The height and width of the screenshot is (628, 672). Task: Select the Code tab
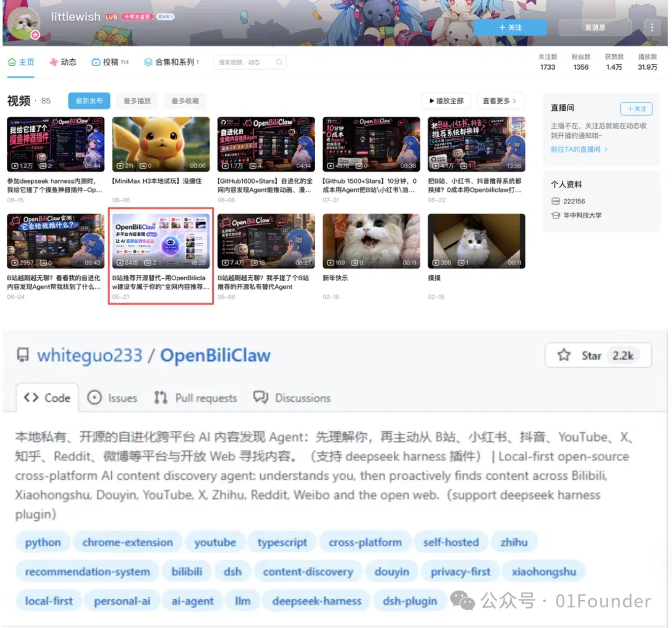tap(47, 398)
